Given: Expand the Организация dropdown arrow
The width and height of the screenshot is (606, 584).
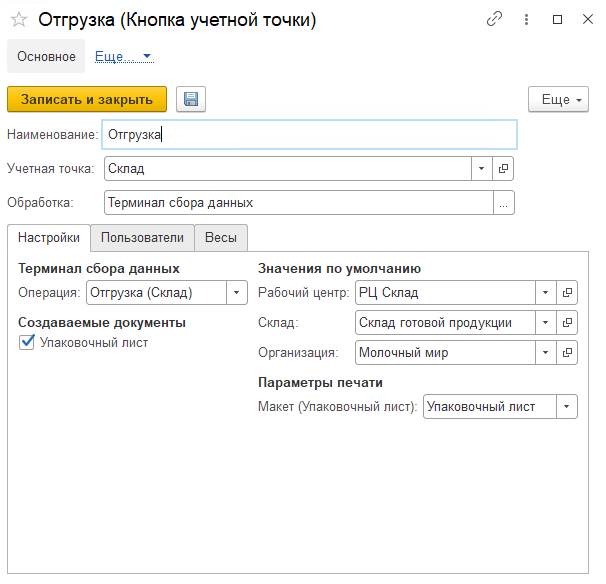Looking at the screenshot, I should (545, 353).
